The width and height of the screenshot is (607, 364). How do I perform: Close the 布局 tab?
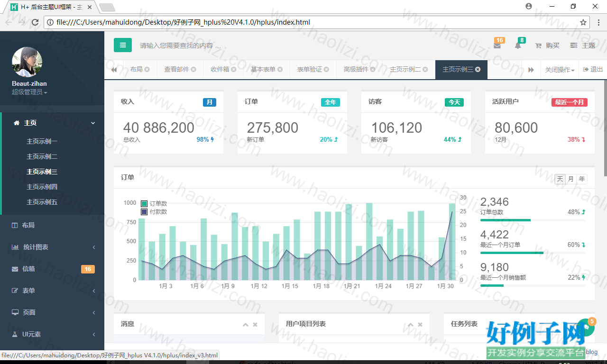point(147,70)
